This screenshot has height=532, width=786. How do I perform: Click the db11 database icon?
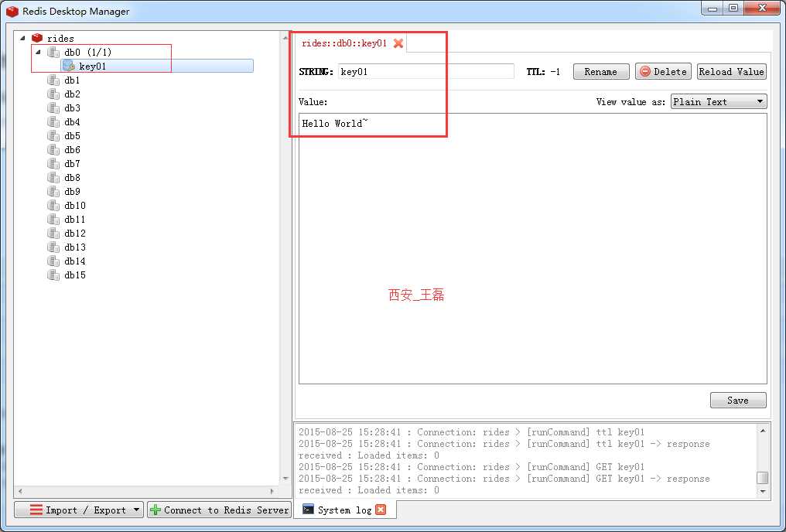53,220
